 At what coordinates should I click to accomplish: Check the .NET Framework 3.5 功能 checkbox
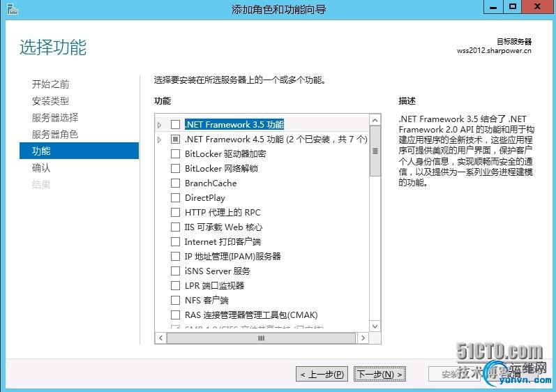(x=175, y=124)
